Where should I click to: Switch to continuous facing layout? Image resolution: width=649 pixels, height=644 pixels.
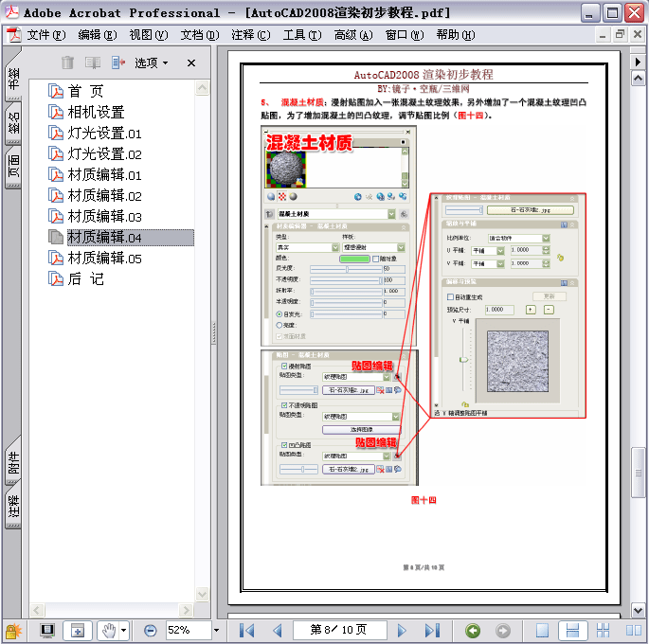pos(603,631)
